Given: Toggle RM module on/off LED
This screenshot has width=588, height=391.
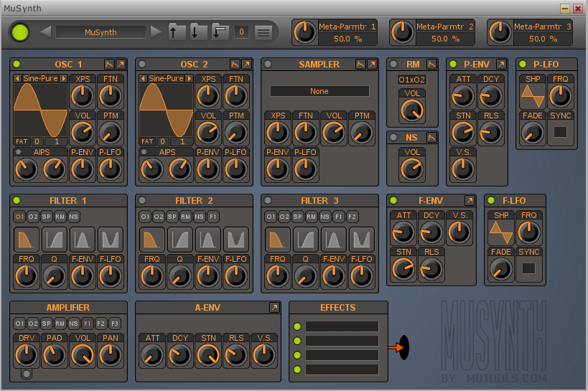Looking at the screenshot, I should tap(393, 64).
